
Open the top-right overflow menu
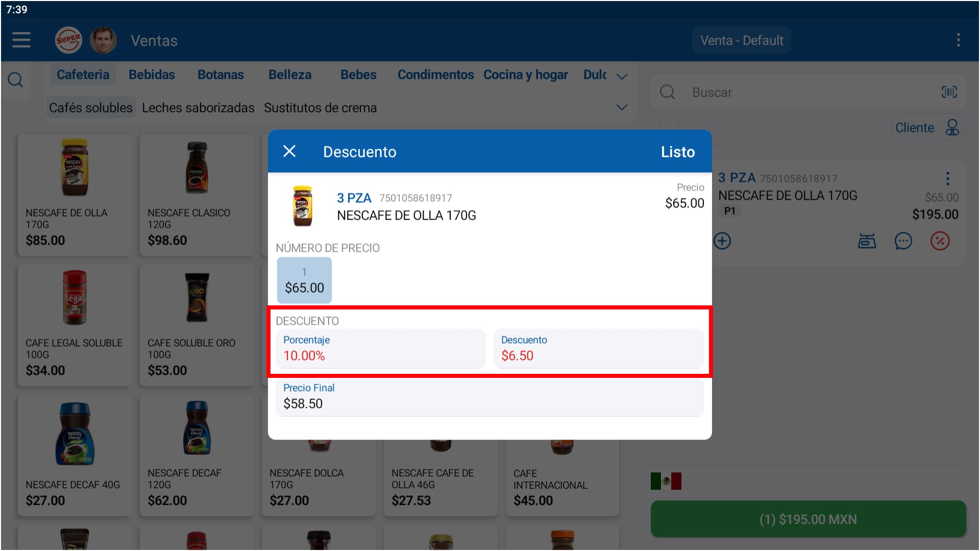(x=958, y=40)
